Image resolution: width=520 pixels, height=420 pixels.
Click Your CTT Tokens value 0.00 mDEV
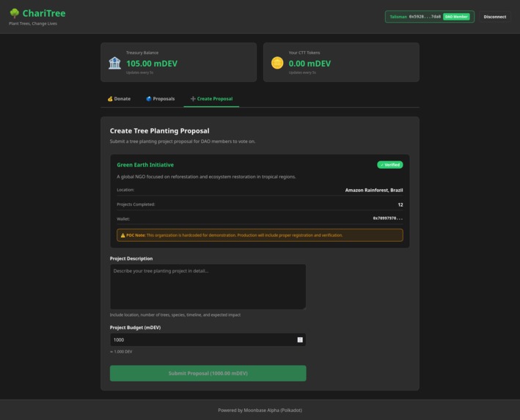310,64
